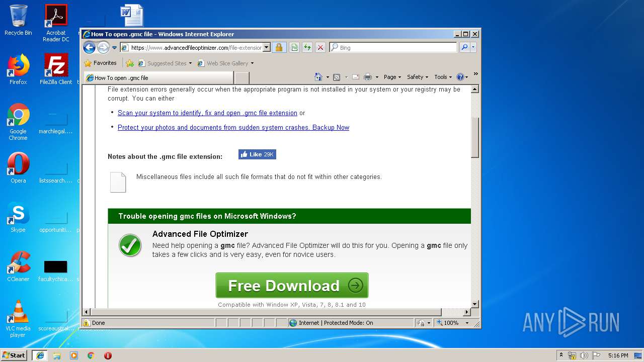
Task: Open Windows Explorer from the taskbar
Action: coord(57,355)
